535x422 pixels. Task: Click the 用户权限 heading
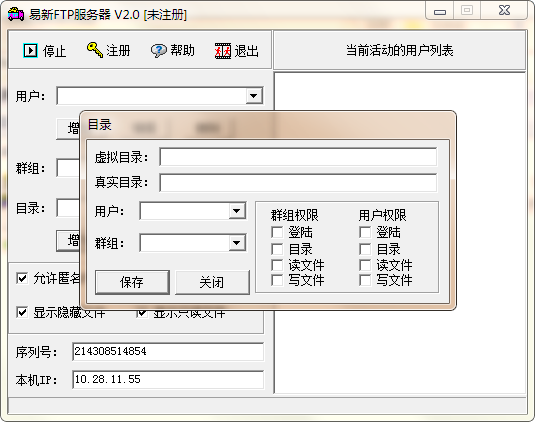coord(382,215)
